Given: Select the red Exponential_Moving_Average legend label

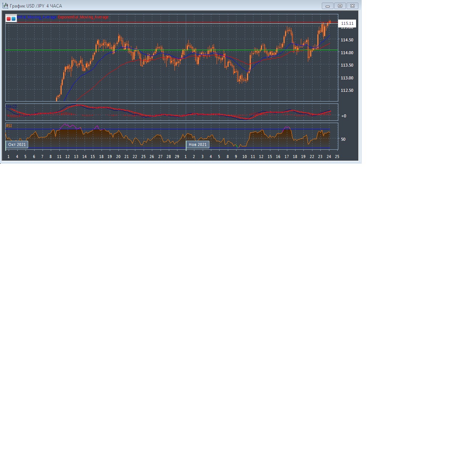Looking at the screenshot, I should click(83, 17).
